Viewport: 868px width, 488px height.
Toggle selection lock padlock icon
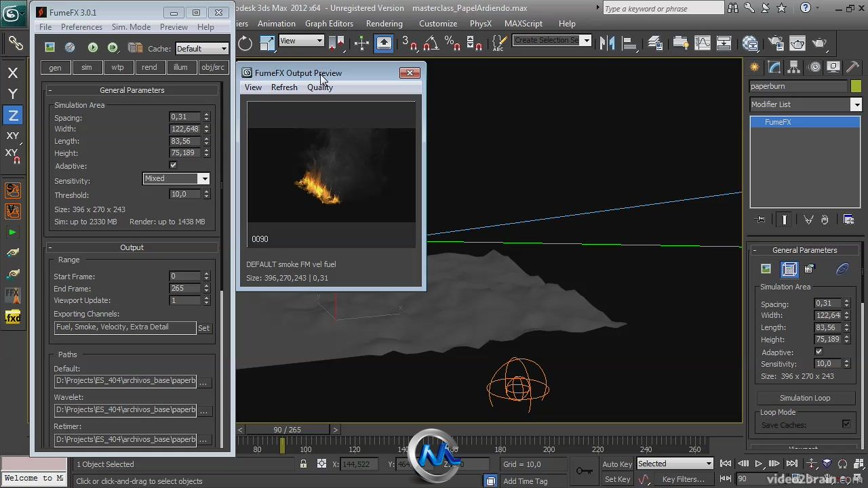tap(303, 464)
